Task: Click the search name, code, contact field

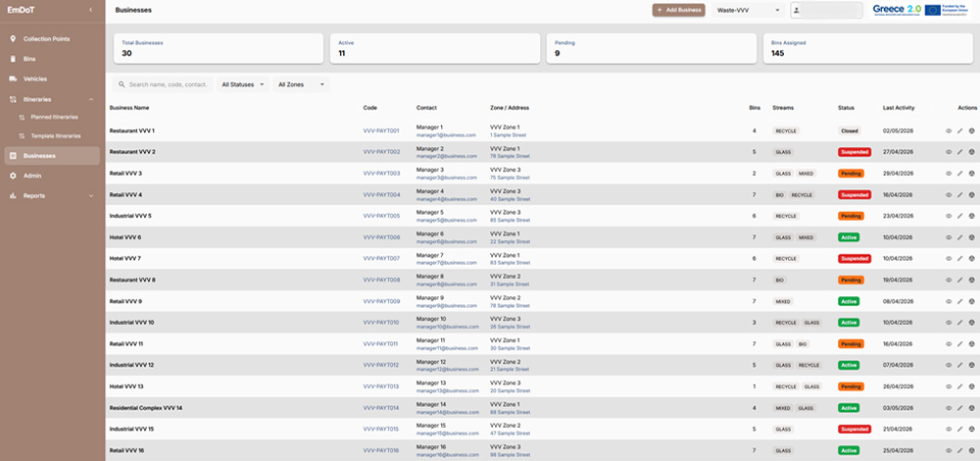Action: coord(163,84)
